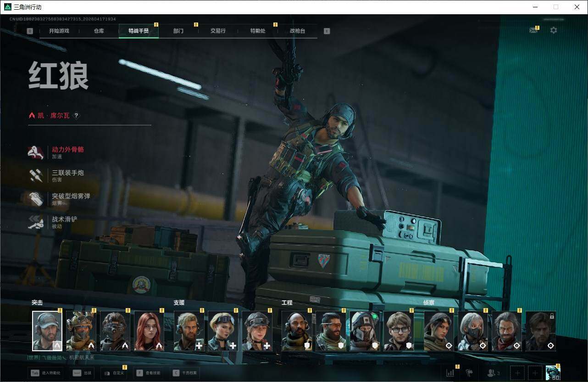
Task: Open the statistics bar chart icon
Action: click(x=450, y=373)
